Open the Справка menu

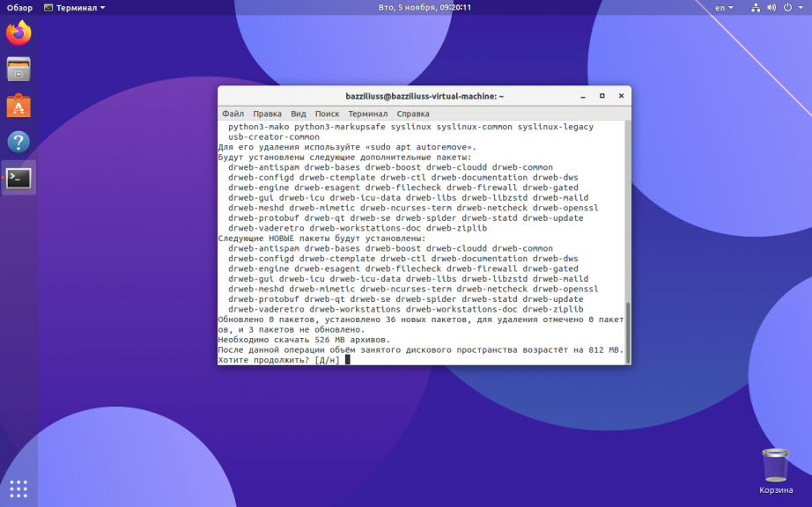pyautogui.click(x=413, y=114)
